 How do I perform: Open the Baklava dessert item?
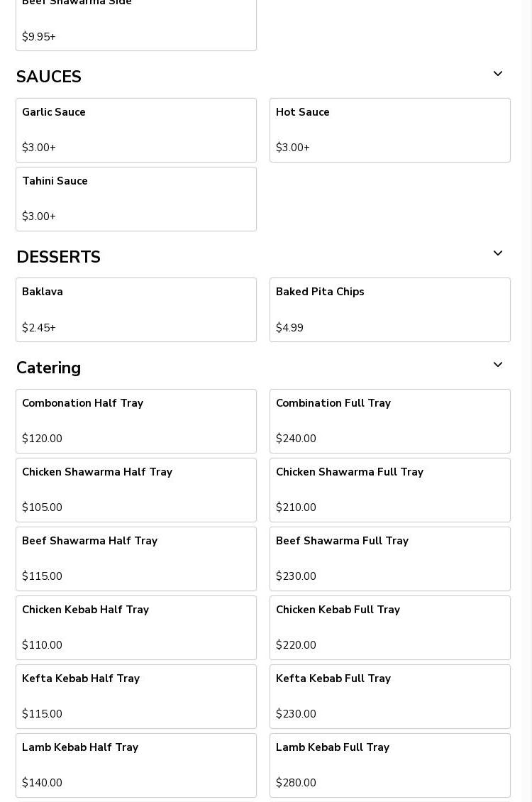click(x=136, y=309)
